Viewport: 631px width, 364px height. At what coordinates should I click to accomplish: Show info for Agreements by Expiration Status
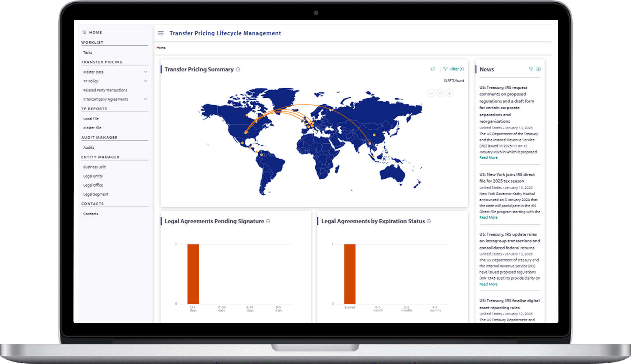click(x=429, y=221)
